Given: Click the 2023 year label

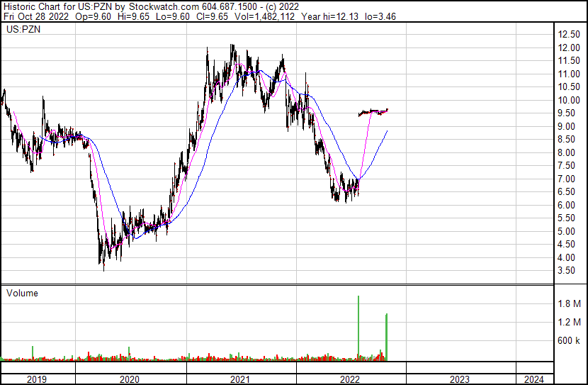Looking at the screenshot, I should click(x=460, y=379).
